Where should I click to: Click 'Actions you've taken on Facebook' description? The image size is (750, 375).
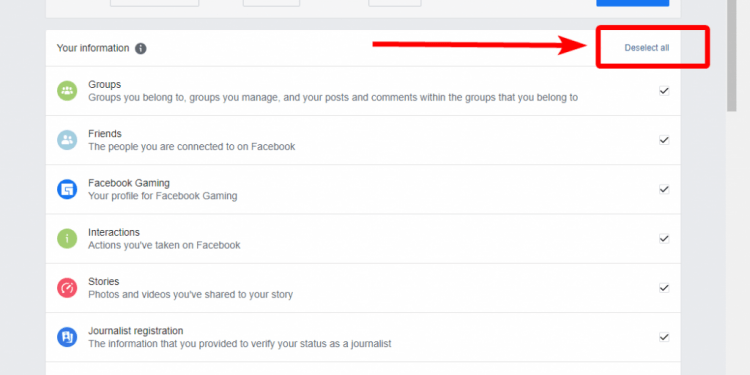(164, 245)
